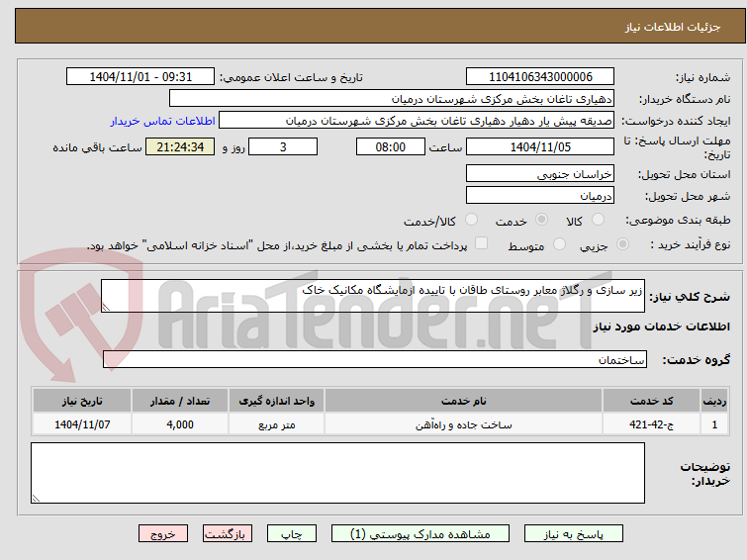The width and height of the screenshot is (747, 560).
Task: Click the گروه خدمت label
Action: (x=696, y=360)
